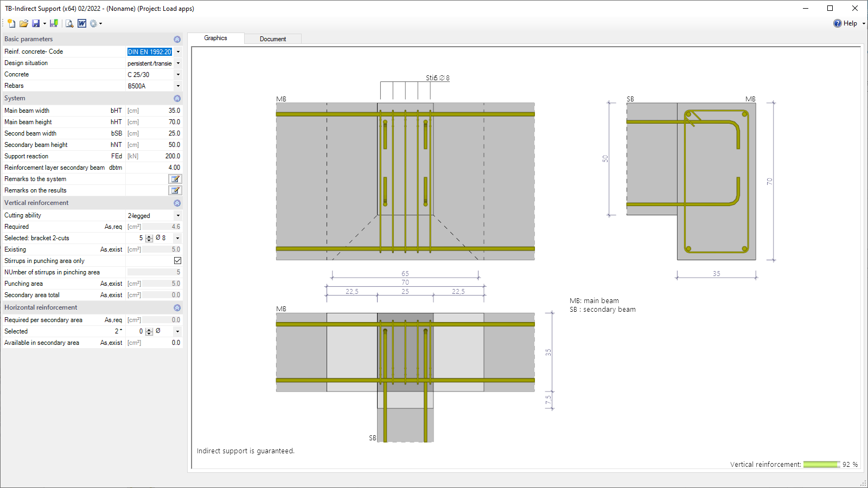The height and width of the screenshot is (488, 868).
Task: Collapse the System section
Action: tap(177, 98)
